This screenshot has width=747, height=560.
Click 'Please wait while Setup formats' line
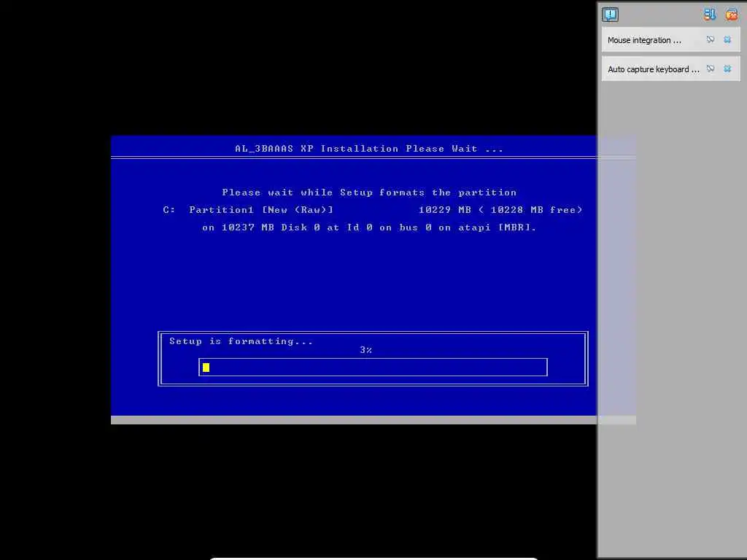click(369, 192)
